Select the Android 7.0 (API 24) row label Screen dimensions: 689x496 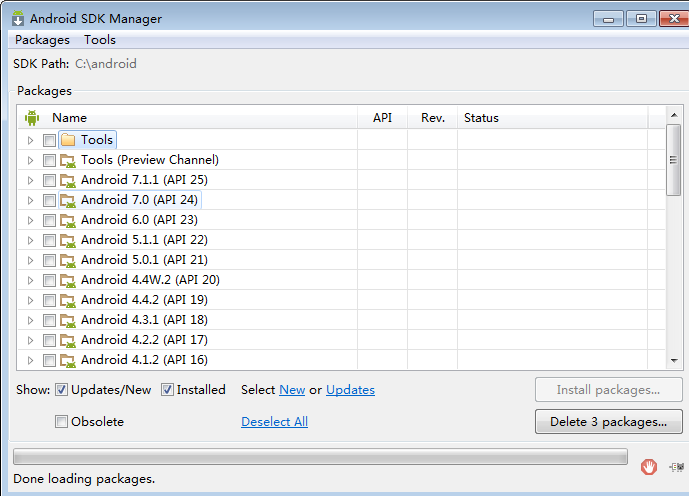click(x=139, y=200)
